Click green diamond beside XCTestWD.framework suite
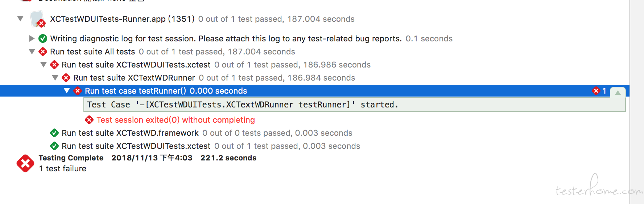 (54, 133)
